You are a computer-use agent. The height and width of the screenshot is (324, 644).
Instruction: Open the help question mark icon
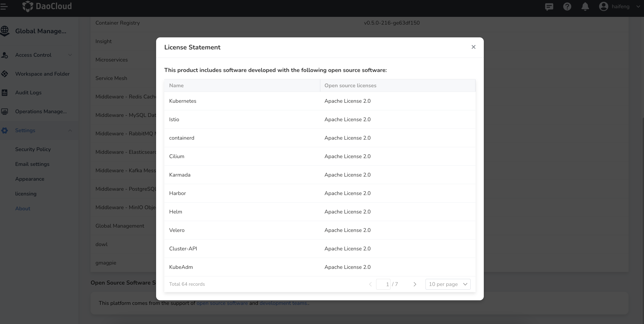pos(567,7)
